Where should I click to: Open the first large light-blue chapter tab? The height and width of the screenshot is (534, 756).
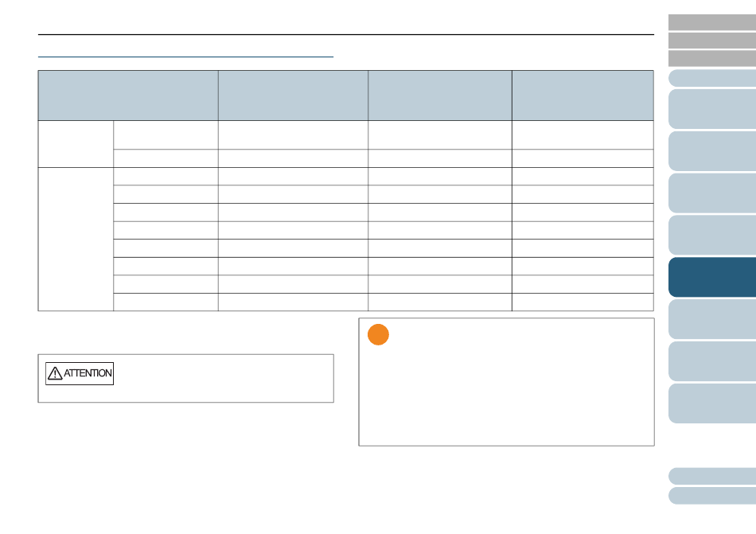coord(712,109)
